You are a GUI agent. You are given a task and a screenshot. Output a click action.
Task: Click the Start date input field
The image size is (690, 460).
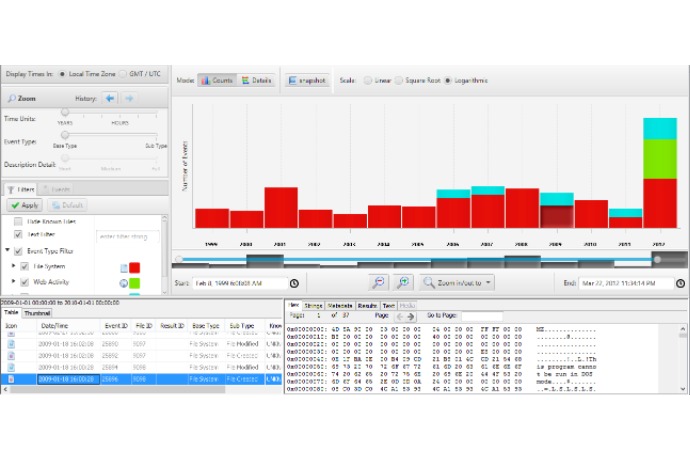click(240, 283)
